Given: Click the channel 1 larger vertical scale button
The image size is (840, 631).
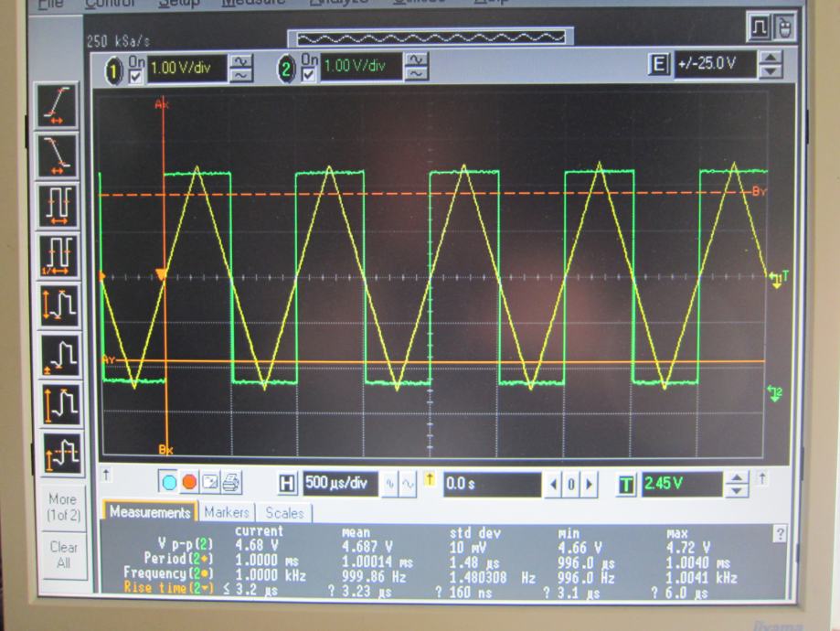Looking at the screenshot, I should click(x=242, y=59).
